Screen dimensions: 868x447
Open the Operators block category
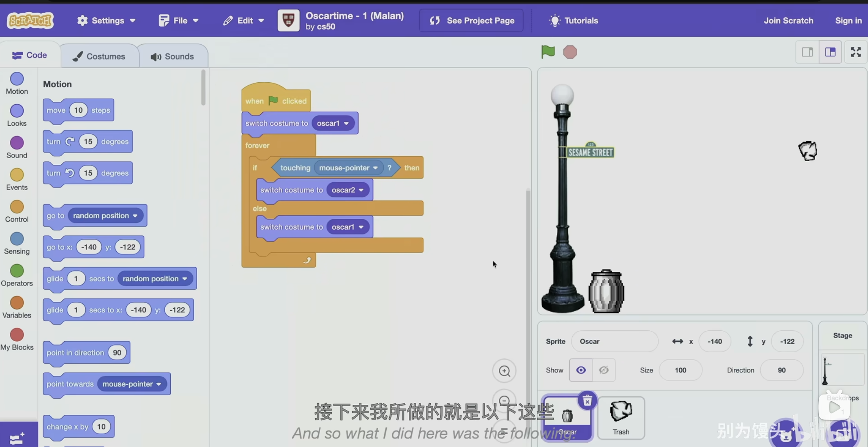click(x=17, y=275)
